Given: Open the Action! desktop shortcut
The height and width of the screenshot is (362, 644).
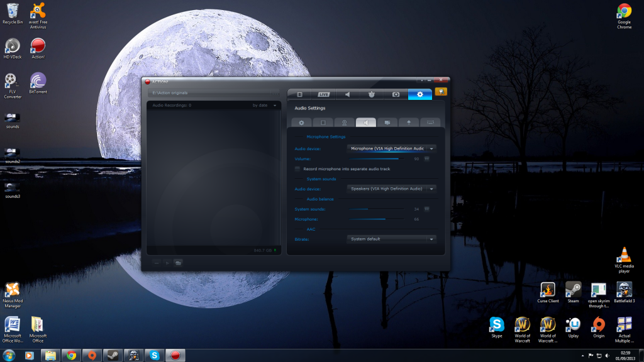Looking at the screenshot, I should 38,48.
